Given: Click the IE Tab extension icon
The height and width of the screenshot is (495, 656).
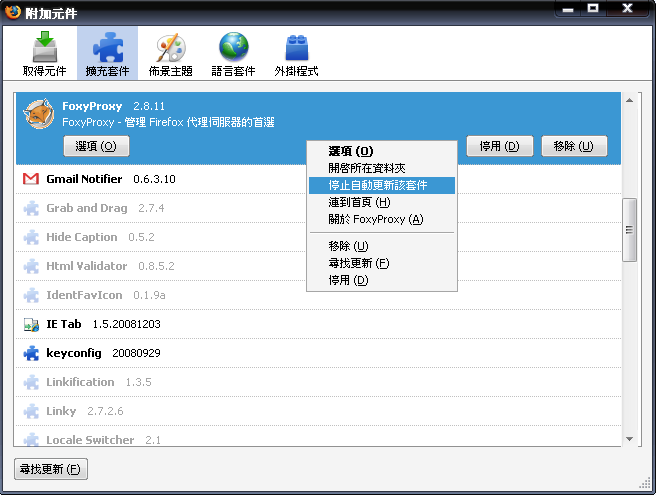Looking at the screenshot, I should pos(31,324).
